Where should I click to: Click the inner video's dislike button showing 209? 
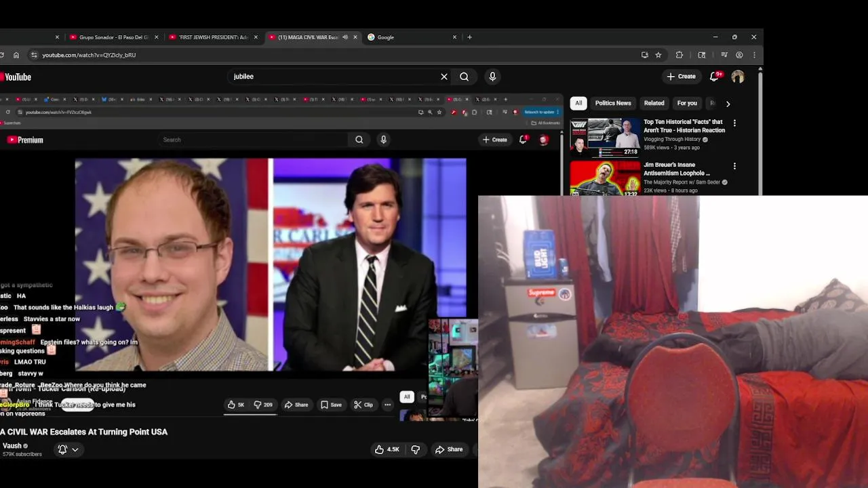coord(263,405)
